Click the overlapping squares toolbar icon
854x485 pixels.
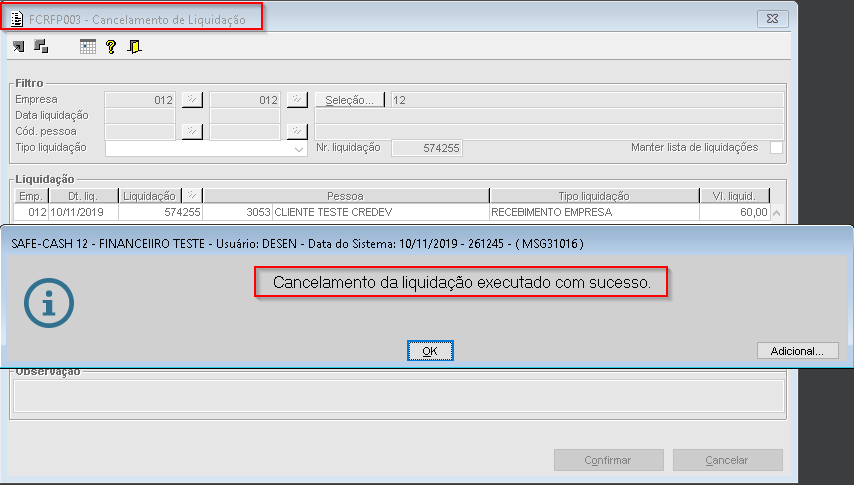pyautogui.click(x=41, y=46)
